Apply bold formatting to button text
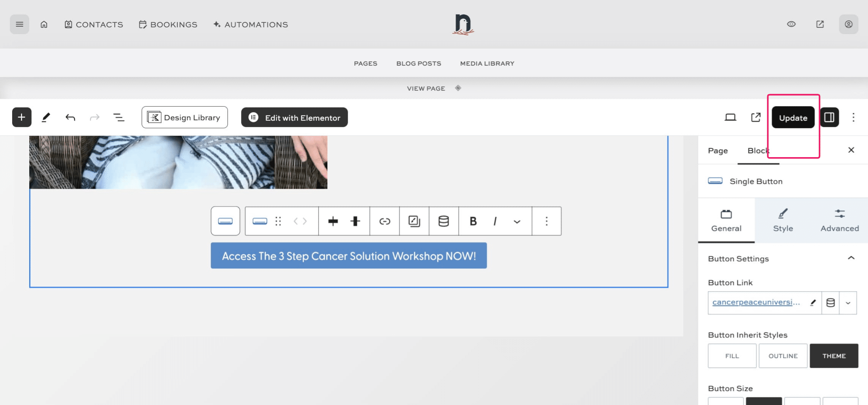Screen dimensions: 868x405 point(473,221)
